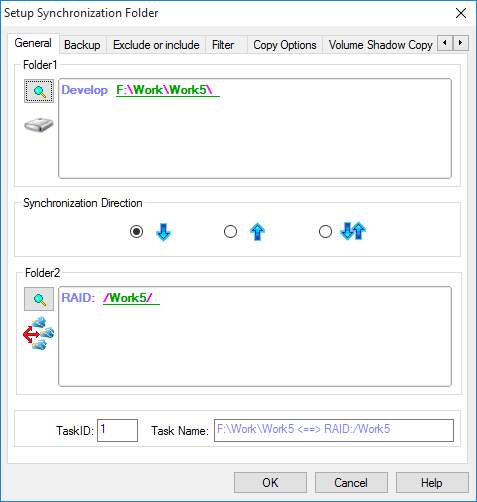Click the cloud sync icon beside Folder2
Screen dimensions: 477x502
tap(39, 333)
